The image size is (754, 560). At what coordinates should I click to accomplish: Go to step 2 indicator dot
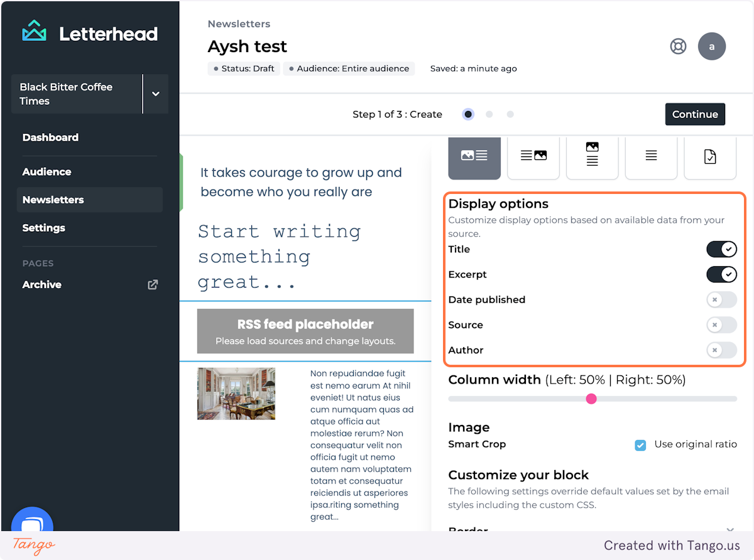click(489, 114)
